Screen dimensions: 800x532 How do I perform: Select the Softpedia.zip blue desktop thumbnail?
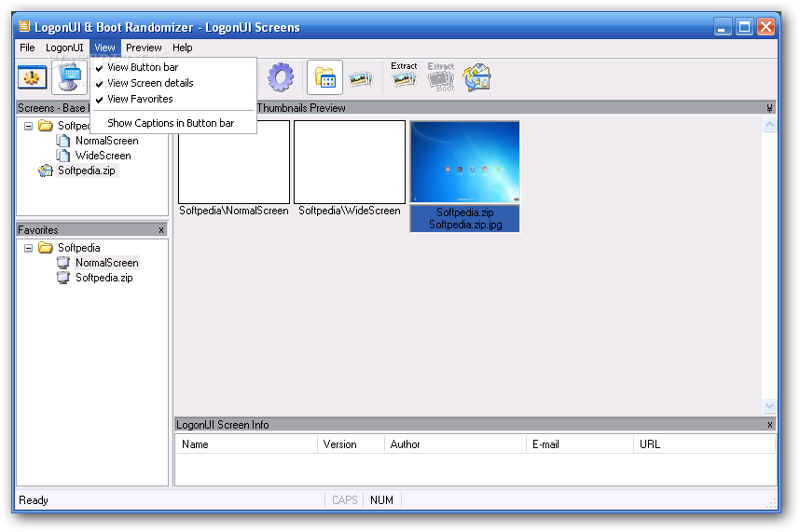click(x=464, y=162)
